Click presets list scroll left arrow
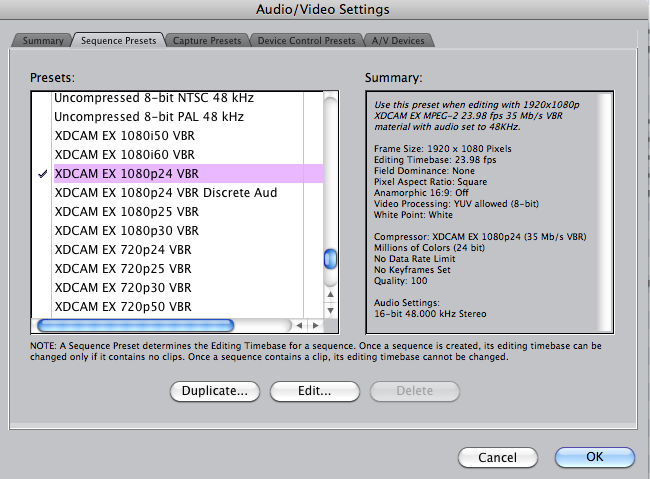The image size is (650, 479). coord(299,326)
